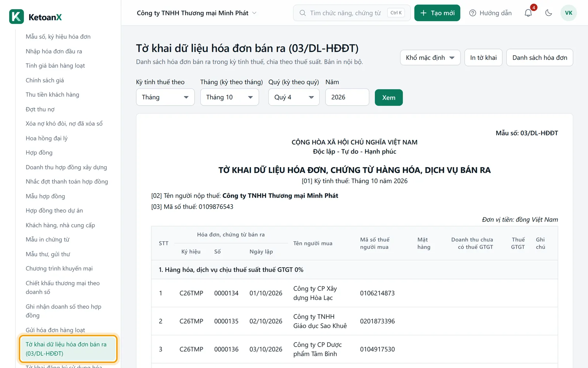Screen dimensions: 588x368
Task: Open Chiết khấu thương mại theo doanh số
Action: tap(63, 287)
